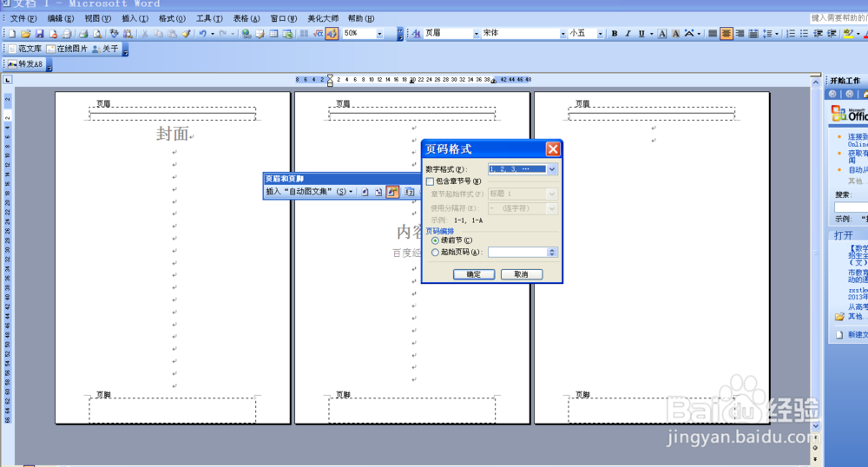Click the Italic I icon
This screenshot has height=467, width=868.
pyautogui.click(x=628, y=34)
